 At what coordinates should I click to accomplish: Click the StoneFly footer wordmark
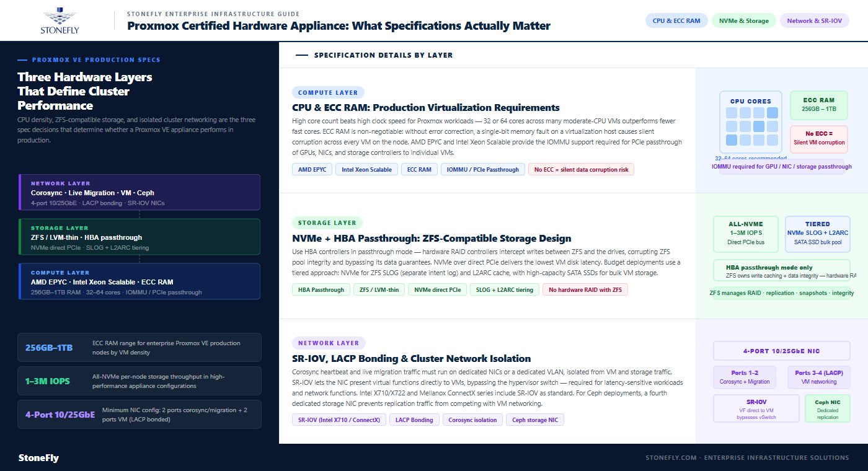(38, 458)
